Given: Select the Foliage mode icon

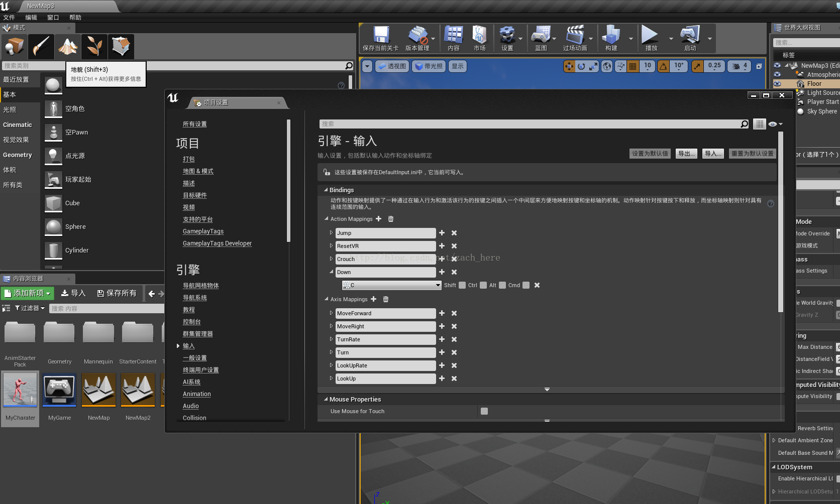Looking at the screenshot, I should (94, 47).
